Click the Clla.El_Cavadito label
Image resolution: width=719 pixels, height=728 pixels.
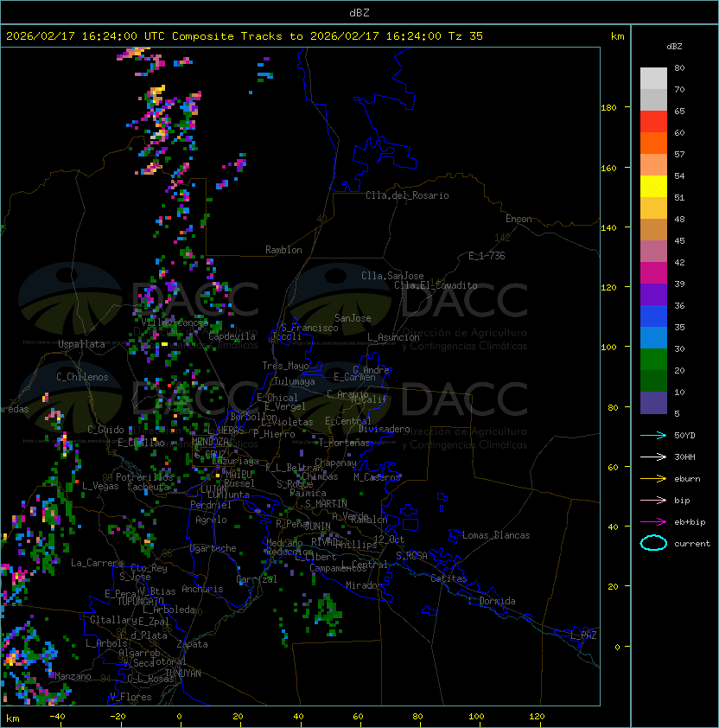(436, 285)
